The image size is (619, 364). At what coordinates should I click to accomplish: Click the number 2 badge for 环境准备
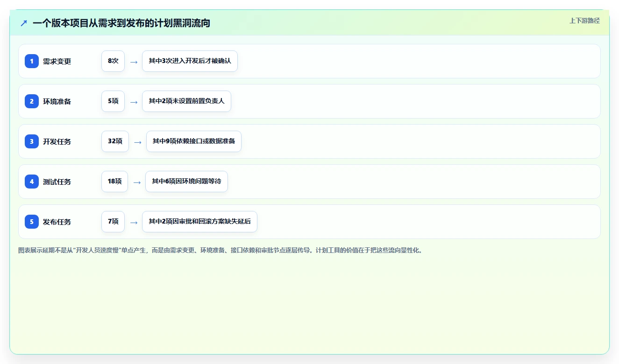[x=32, y=101]
